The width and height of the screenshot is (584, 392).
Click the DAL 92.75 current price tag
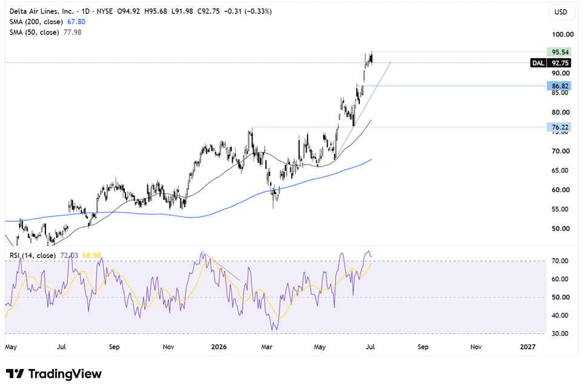[x=551, y=62]
